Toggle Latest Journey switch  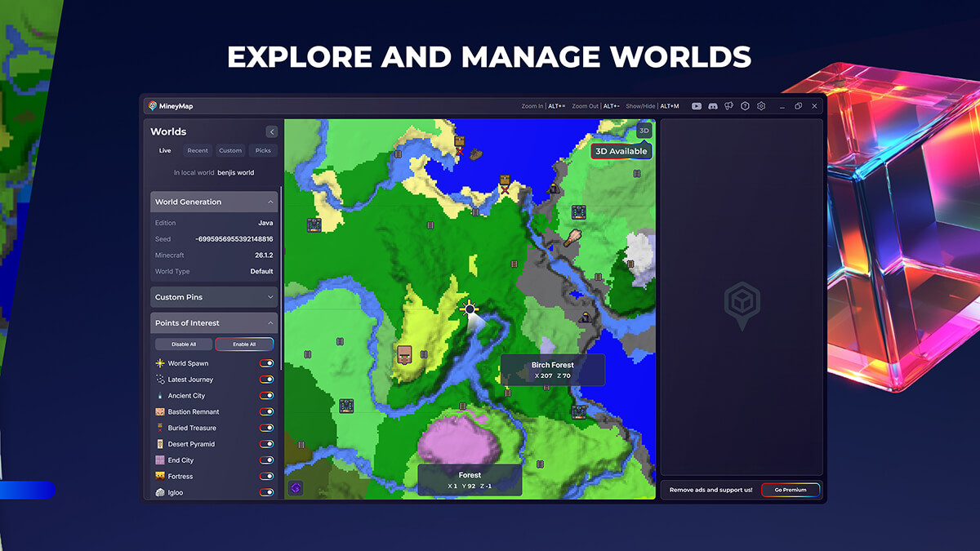click(x=266, y=380)
